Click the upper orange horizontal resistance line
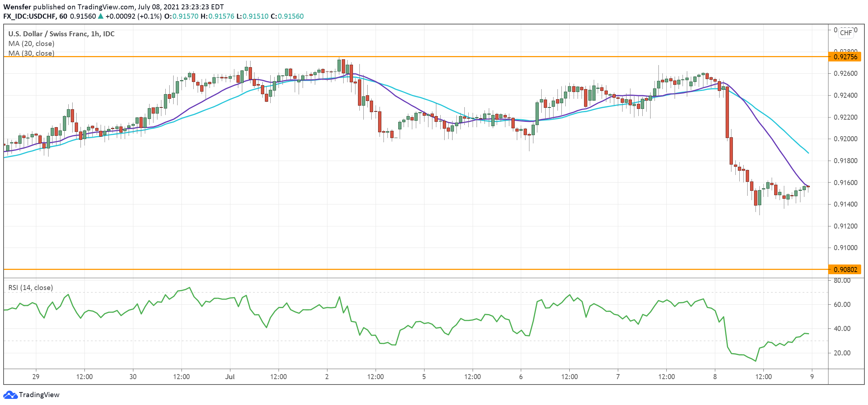868x405 pixels. [431, 57]
